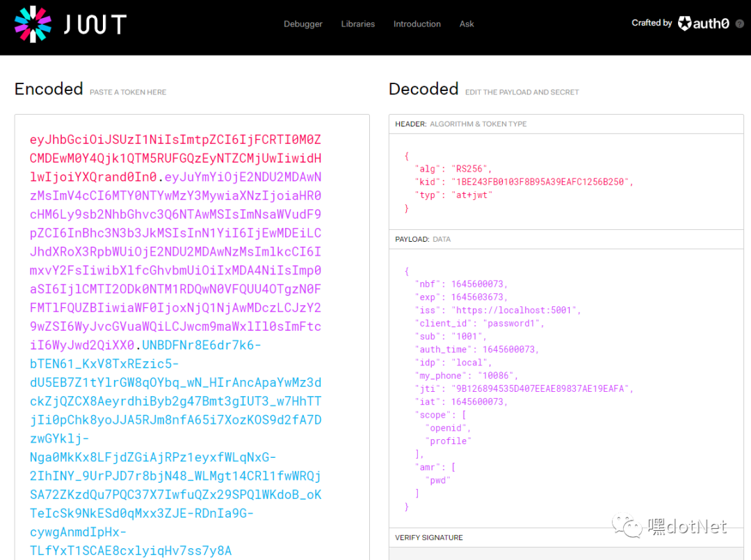Open the Debugger nav item
751x560 pixels.
[302, 24]
